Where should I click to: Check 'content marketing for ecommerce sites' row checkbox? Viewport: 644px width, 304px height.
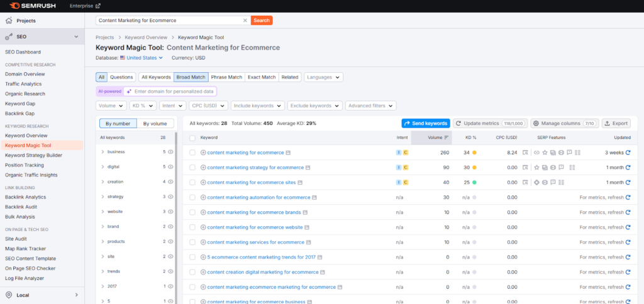(192, 183)
